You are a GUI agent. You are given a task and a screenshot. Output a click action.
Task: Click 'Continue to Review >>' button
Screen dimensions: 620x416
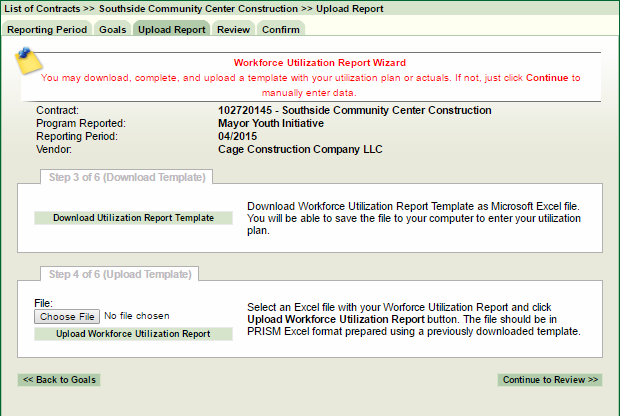550,380
